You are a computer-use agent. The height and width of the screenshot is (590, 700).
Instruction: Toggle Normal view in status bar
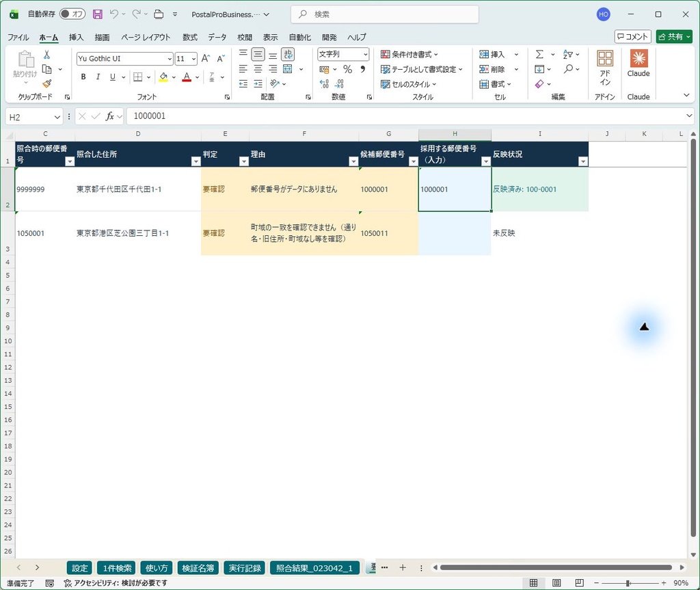pos(533,583)
